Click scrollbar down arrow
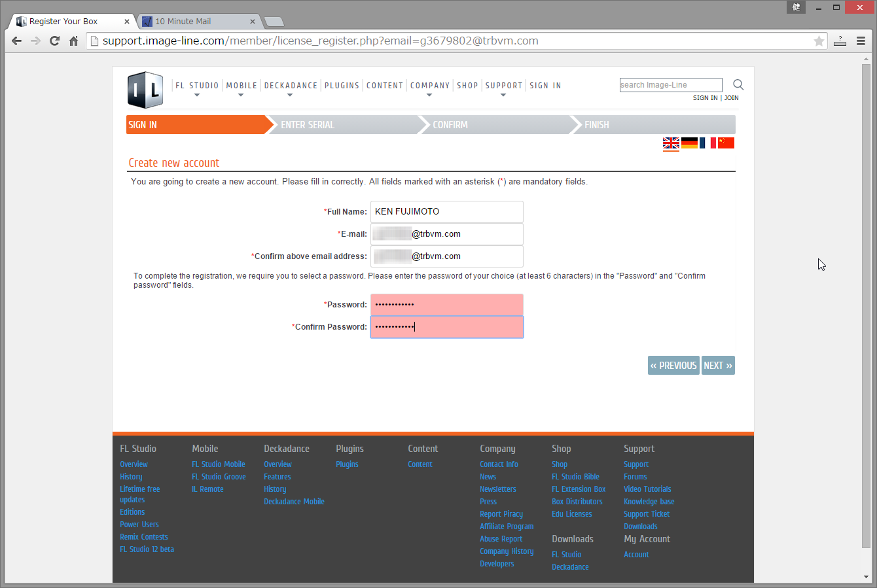Screen dimensions: 877x588 (x=867, y=577)
